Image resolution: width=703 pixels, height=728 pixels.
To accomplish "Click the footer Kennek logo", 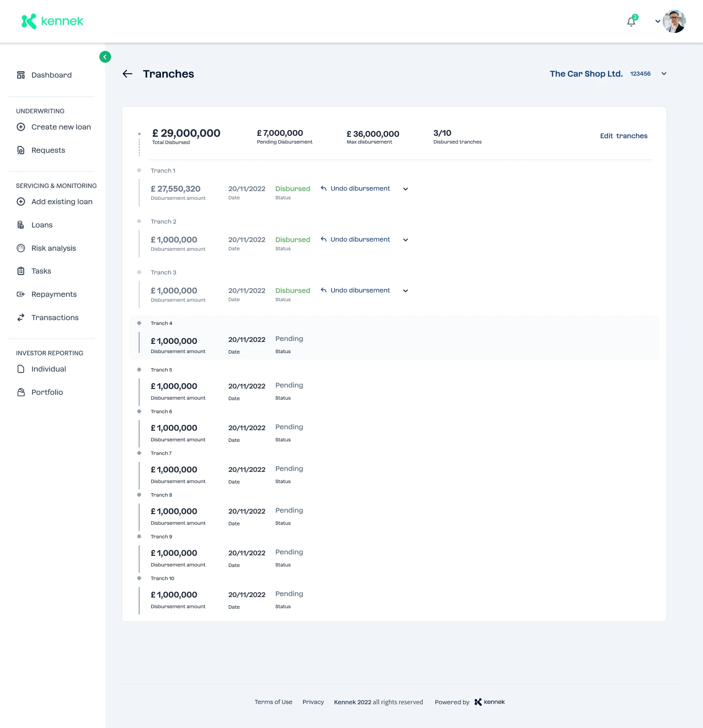I will pyautogui.click(x=490, y=702).
